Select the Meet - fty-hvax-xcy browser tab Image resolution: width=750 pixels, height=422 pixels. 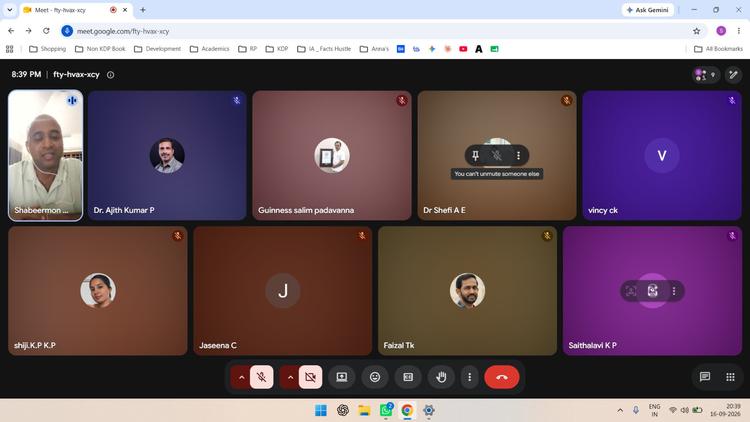[x=72, y=10]
